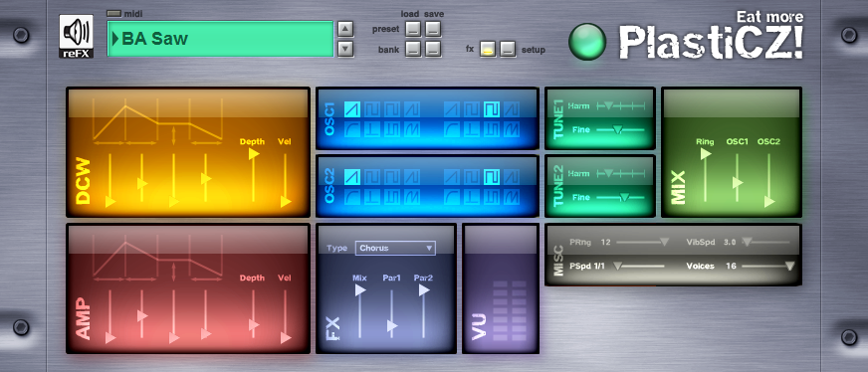Select the highlighted pulse waveform in OSC2
This screenshot has width=868, height=372.
[x=492, y=177]
